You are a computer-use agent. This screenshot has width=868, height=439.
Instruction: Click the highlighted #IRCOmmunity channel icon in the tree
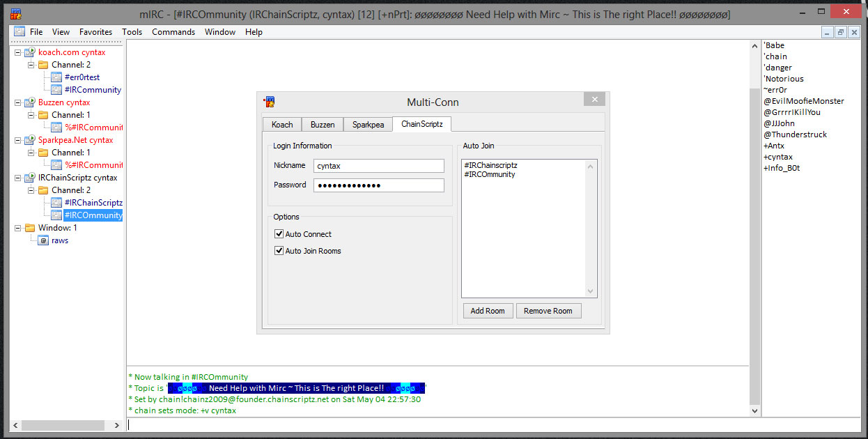56,215
